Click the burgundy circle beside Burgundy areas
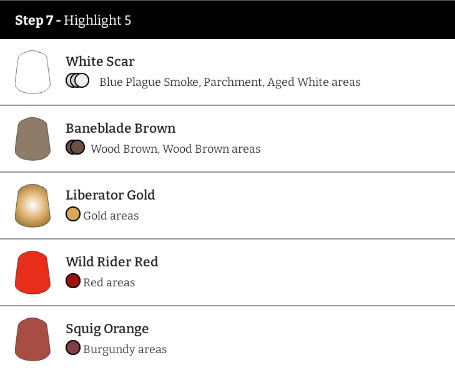Screen dimensions: 455x370 73,347
